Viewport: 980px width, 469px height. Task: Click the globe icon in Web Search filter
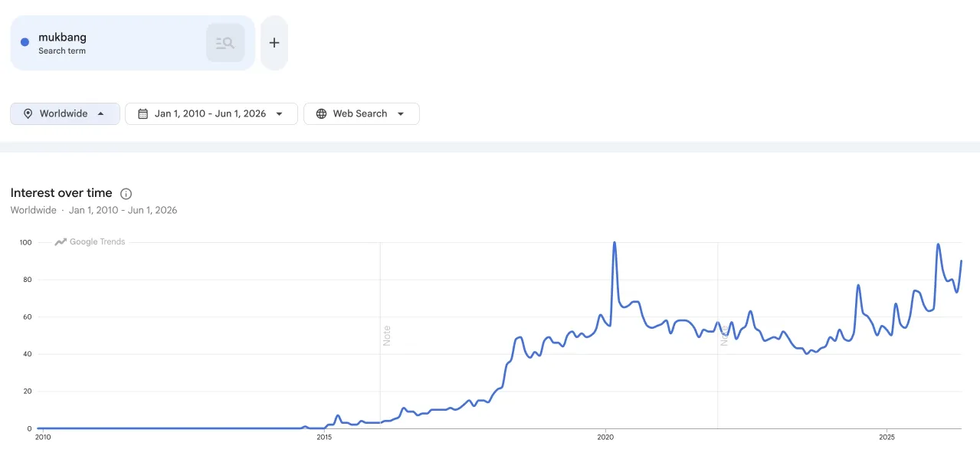(321, 113)
